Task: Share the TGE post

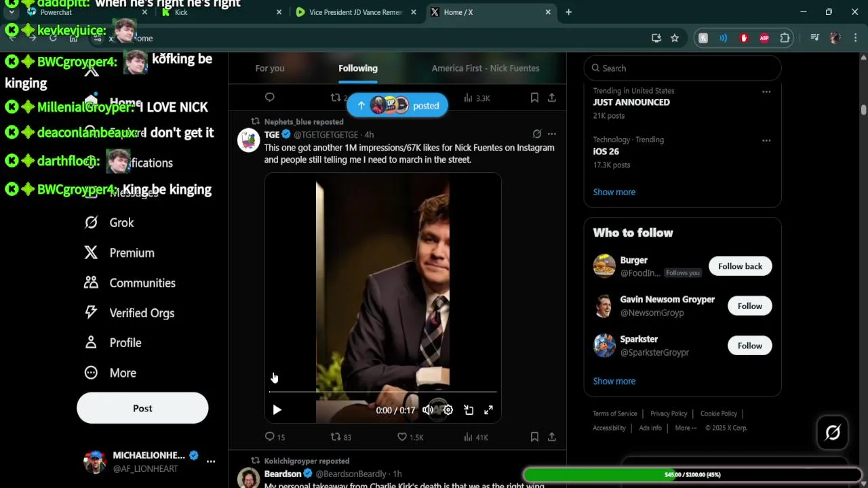Action: pos(552,437)
